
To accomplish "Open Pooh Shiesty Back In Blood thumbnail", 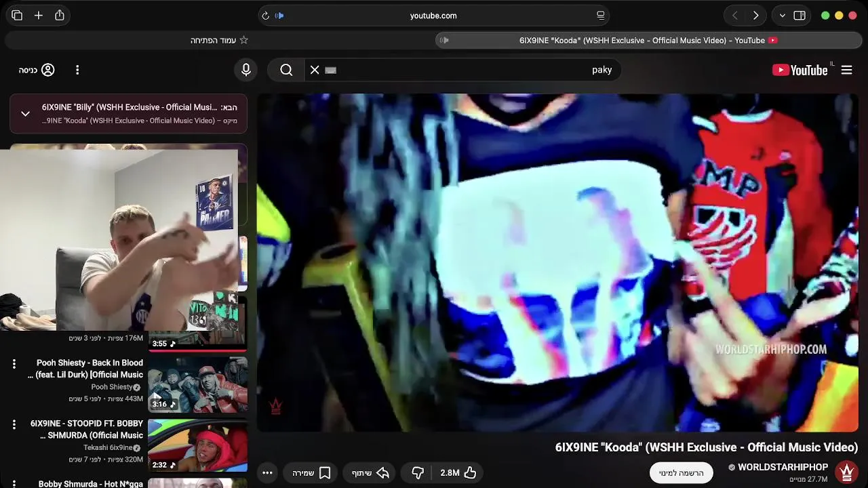I will pyautogui.click(x=197, y=384).
